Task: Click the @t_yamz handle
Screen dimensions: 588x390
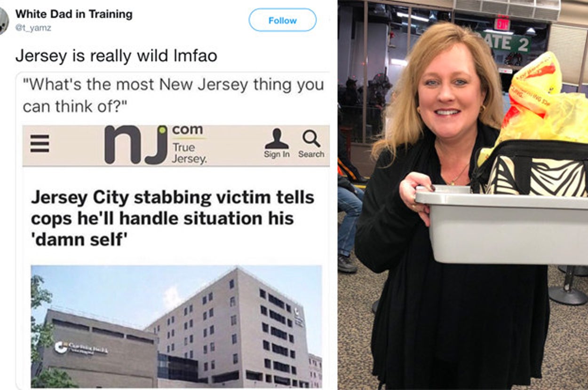Action: [x=33, y=29]
